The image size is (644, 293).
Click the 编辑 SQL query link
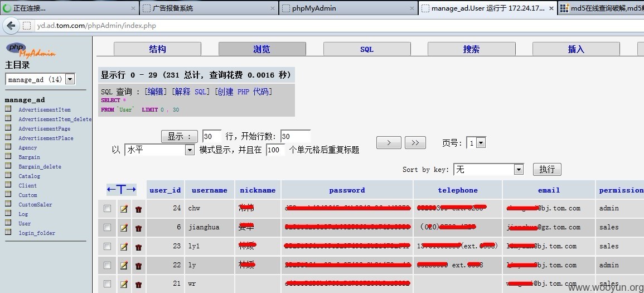[155, 92]
